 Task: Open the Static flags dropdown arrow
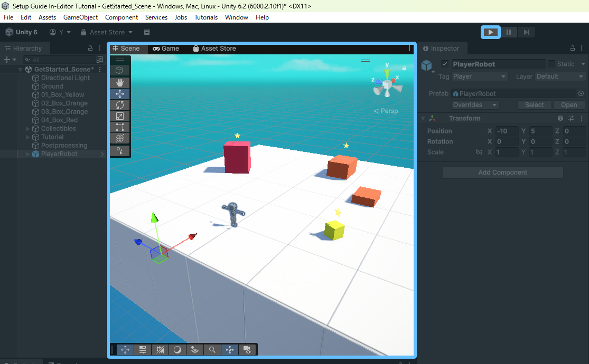pyautogui.click(x=583, y=64)
